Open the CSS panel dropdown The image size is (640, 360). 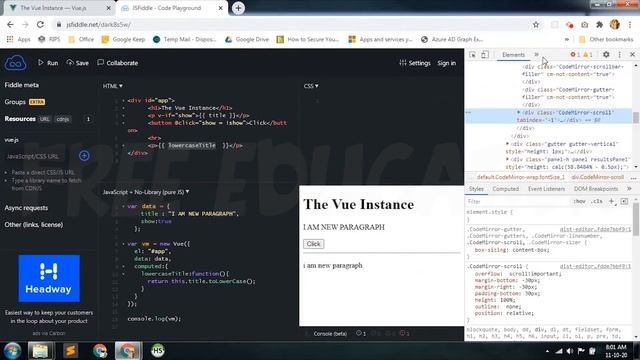(x=311, y=86)
